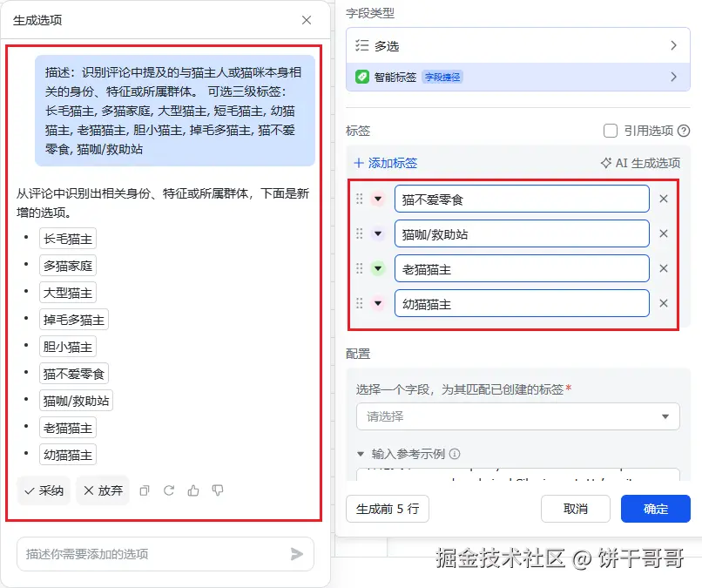Click 采纳 to accept generated options
Screen dimensions: 702x588
click(44, 490)
